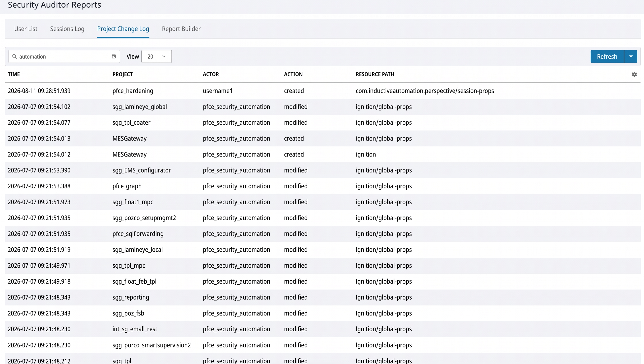Sort by the ACTION column header
644x364 pixels.
(293, 74)
